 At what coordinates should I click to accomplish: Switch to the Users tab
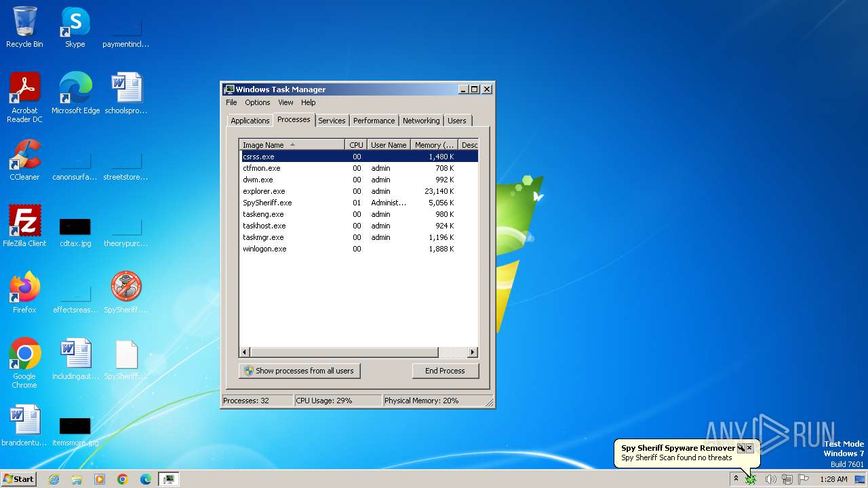457,121
